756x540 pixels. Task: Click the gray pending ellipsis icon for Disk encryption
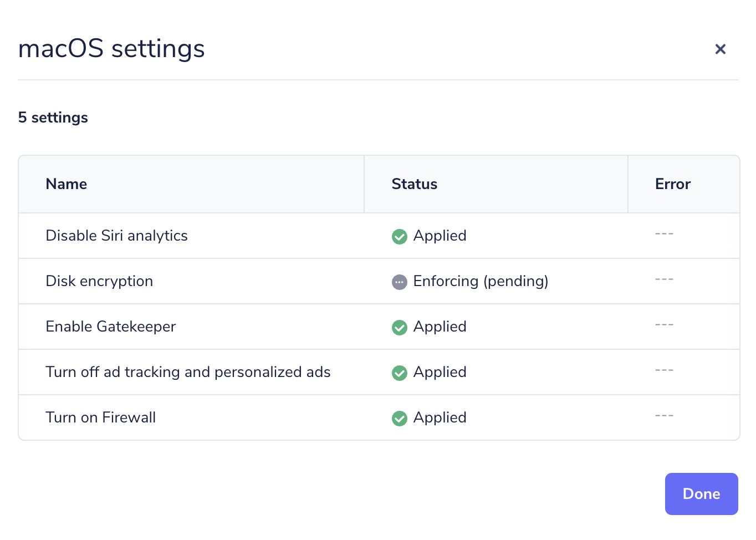400,282
